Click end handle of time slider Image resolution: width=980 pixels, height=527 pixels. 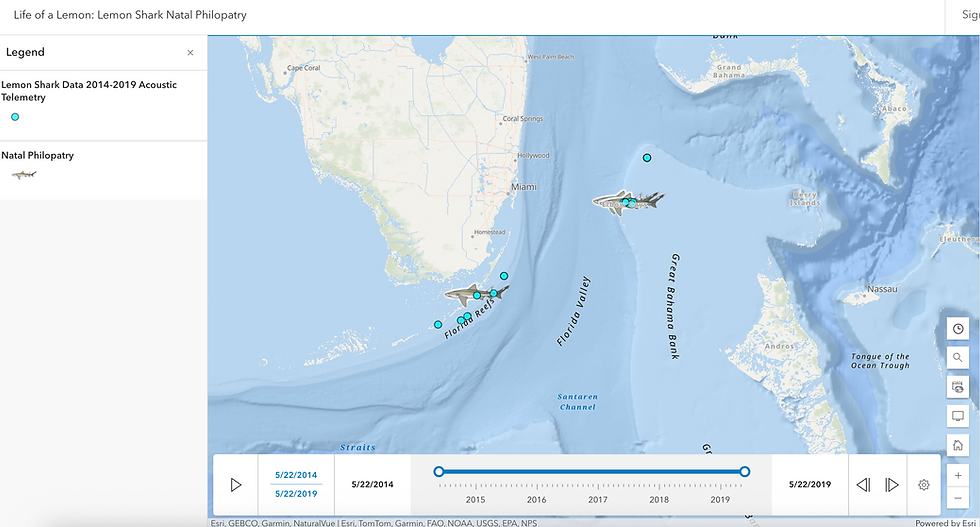tap(744, 471)
